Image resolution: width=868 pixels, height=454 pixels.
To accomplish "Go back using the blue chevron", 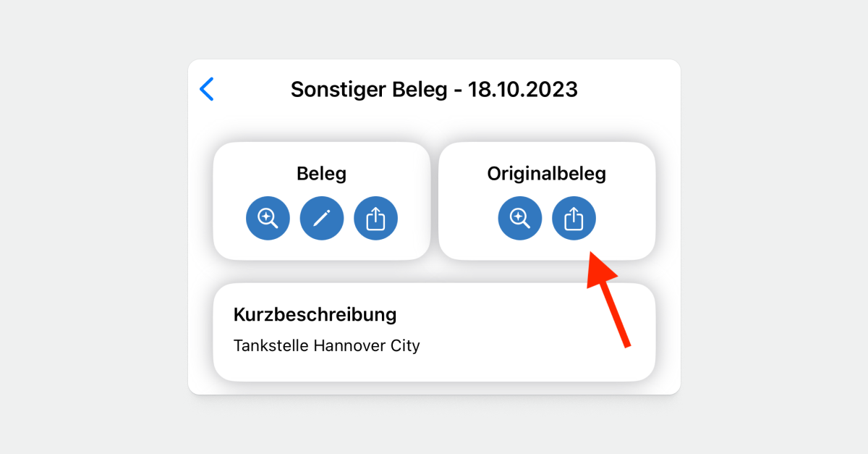I will point(207,89).
